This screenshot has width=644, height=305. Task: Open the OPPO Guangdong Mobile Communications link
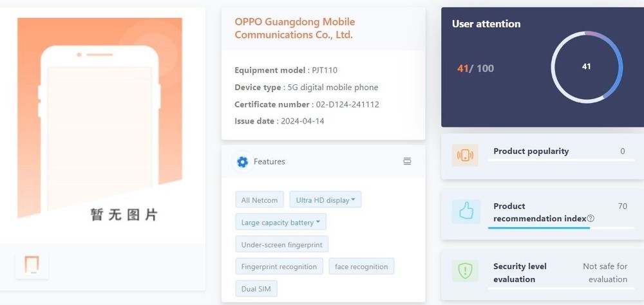295,28
